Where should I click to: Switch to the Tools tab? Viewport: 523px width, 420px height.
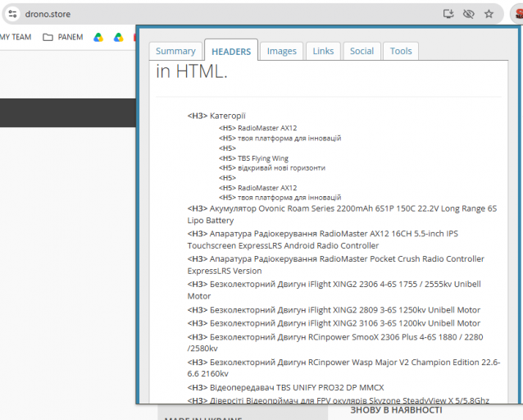tap(401, 51)
